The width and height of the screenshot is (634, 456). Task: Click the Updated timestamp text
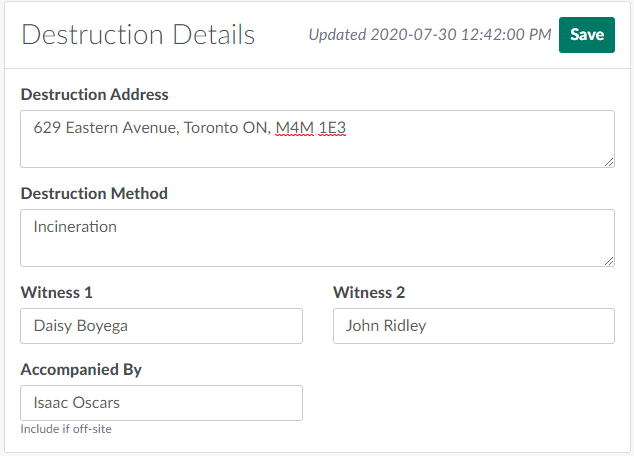[x=429, y=35]
